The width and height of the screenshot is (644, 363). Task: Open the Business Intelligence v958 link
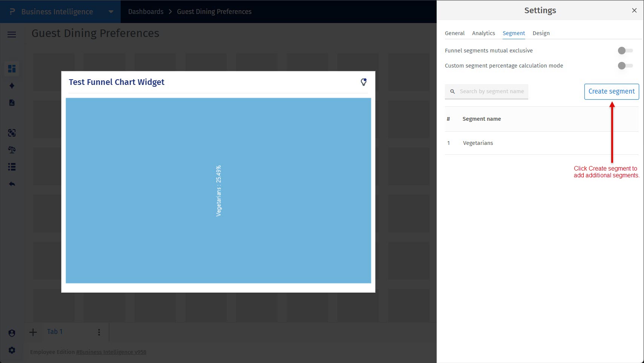pyautogui.click(x=111, y=352)
